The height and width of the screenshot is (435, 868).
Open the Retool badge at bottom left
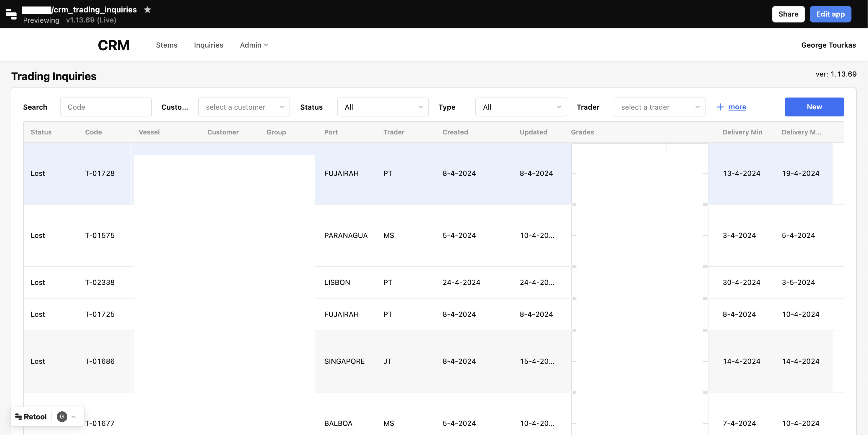point(31,417)
